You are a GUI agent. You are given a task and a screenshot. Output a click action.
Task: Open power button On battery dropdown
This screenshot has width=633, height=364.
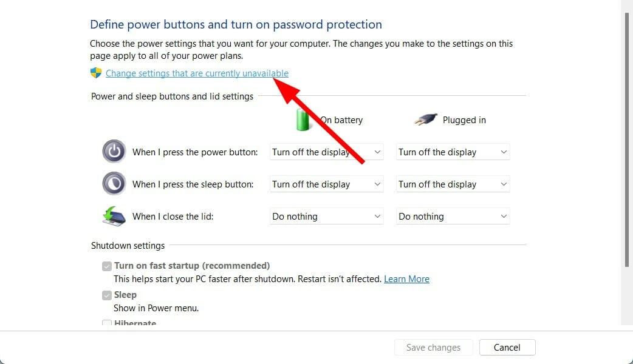pyautogui.click(x=326, y=152)
